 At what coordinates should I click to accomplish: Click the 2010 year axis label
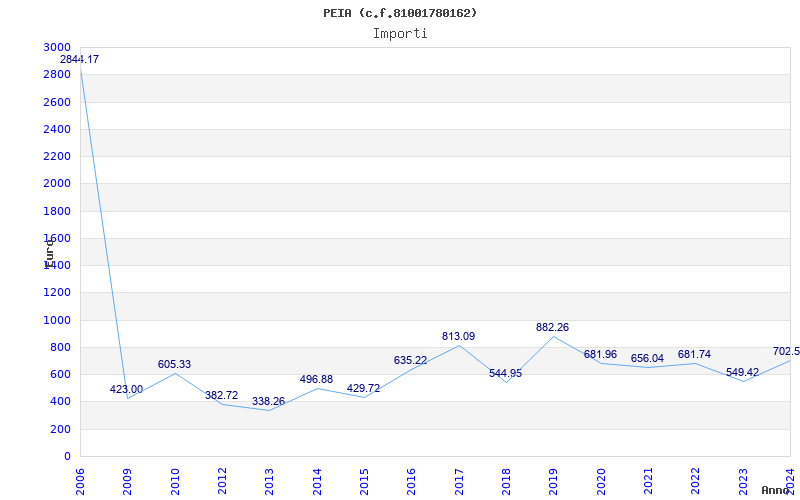[x=175, y=482]
